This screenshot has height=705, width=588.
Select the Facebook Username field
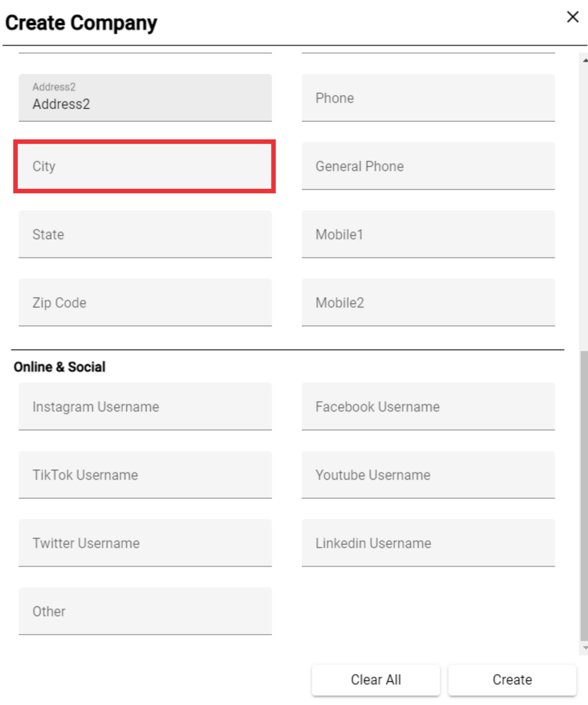(428, 407)
